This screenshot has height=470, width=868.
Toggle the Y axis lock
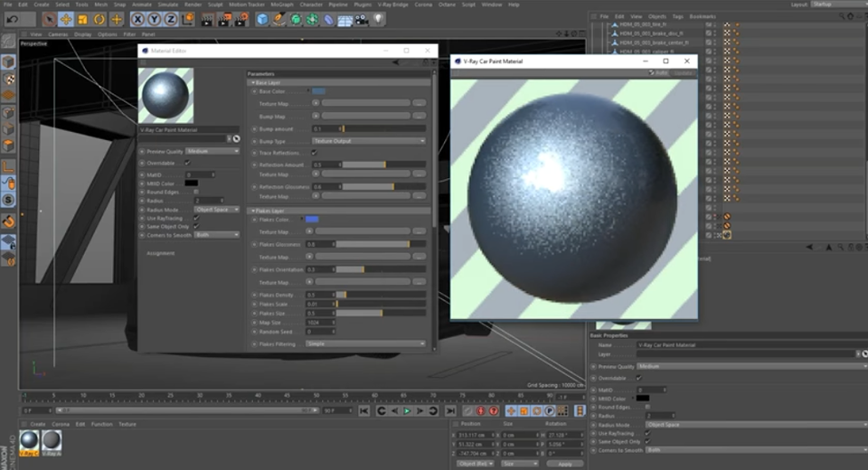pyautogui.click(x=154, y=20)
